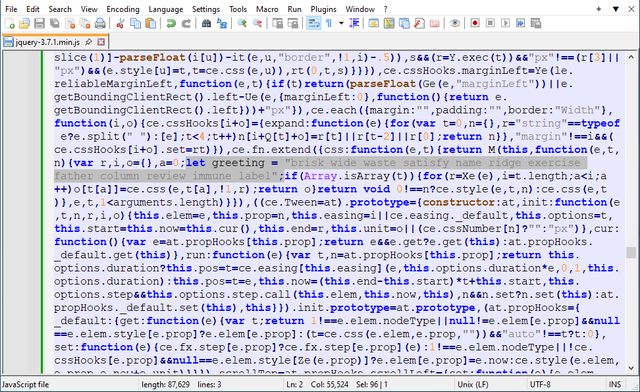Viewport: 640px width, 392px height.
Task: Click the Redo arrow icon
Action: pos(186,24)
